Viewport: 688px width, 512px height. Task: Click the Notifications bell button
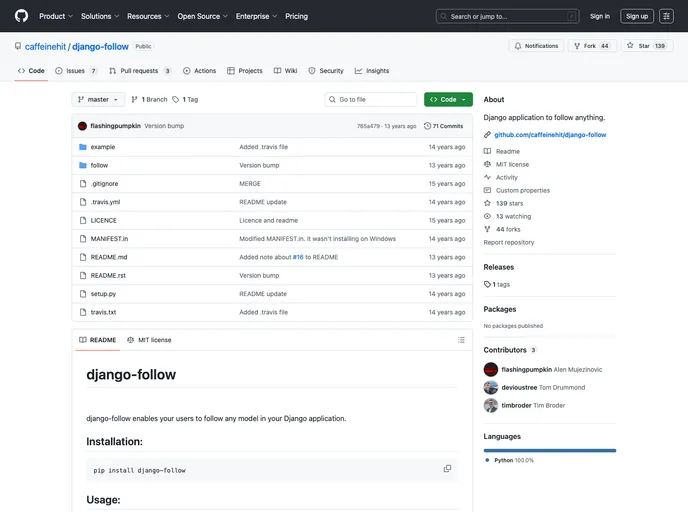pos(536,46)
